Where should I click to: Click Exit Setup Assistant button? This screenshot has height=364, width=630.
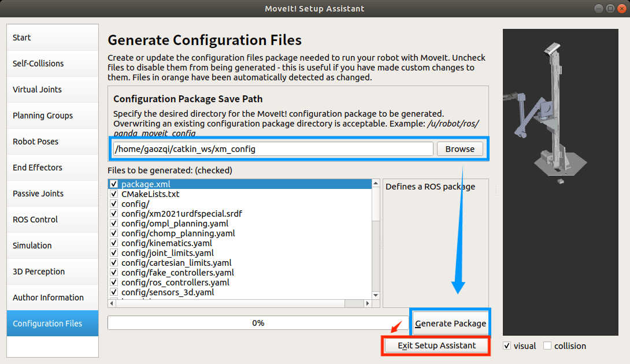[x=437, y=346]
